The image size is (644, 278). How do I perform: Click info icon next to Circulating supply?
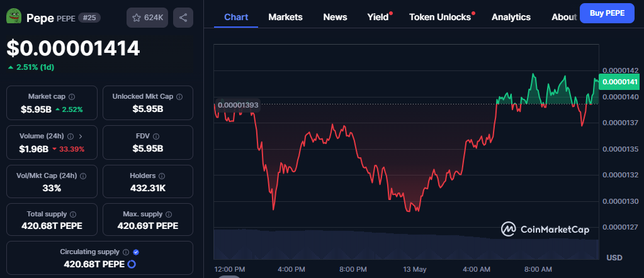click(126, 252)
